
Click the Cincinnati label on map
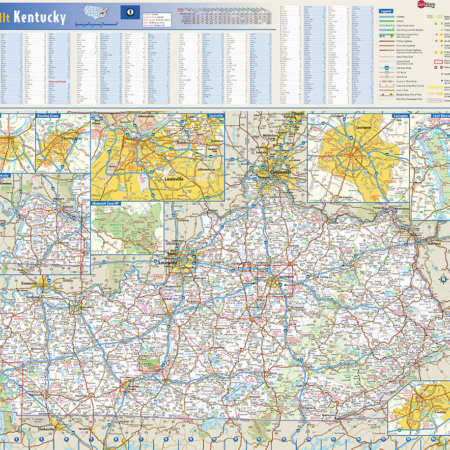pos(279,172)
